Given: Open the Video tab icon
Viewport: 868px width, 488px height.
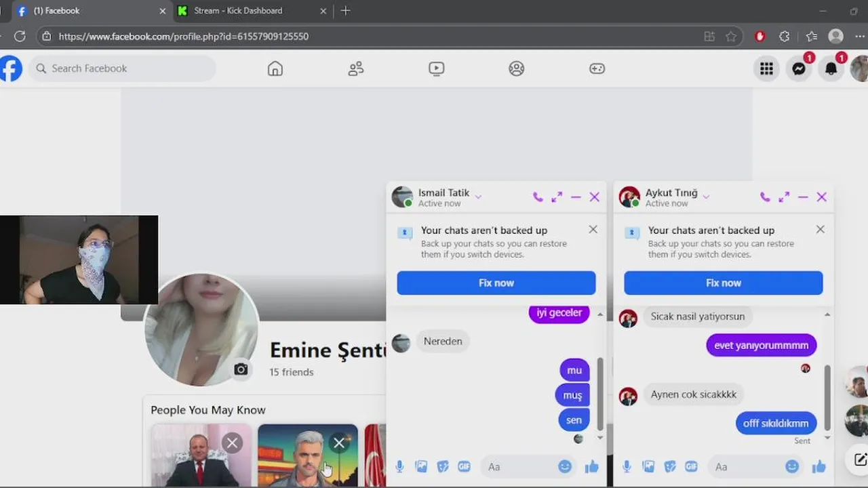Looking at the screenshot, I should [x=436, y=68].
